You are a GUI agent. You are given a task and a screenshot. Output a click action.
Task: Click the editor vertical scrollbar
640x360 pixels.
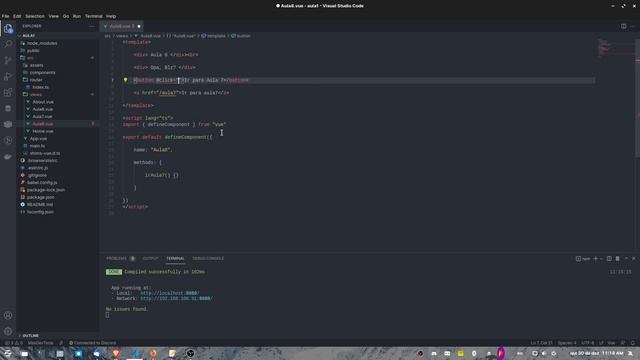click(638, 98)
